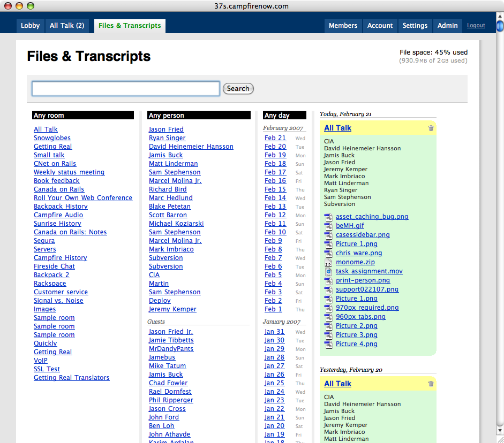This screenshot has width=504, height=443.
Task: Filter transcripts by Ryan Singer
Action: (167, 138)
